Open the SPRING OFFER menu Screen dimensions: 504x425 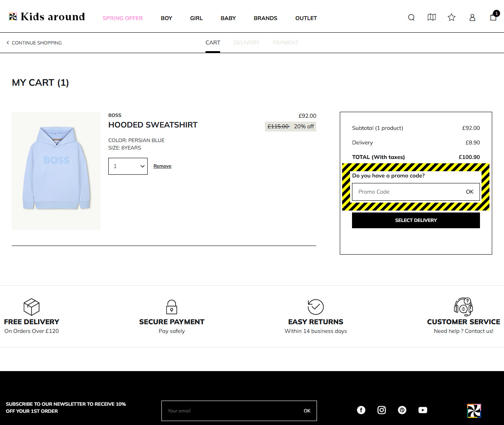point(122,18)
